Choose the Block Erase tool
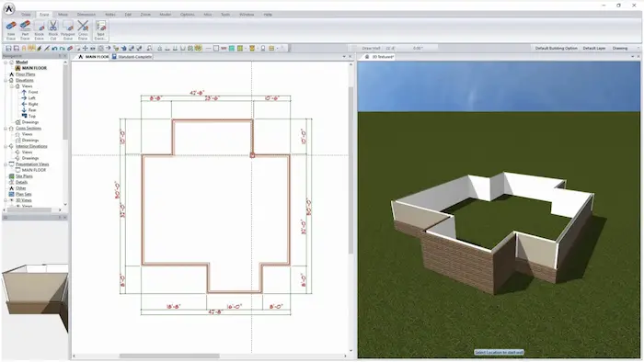The width and height of the screenshot is (644, 362). (x=39, y=30)
